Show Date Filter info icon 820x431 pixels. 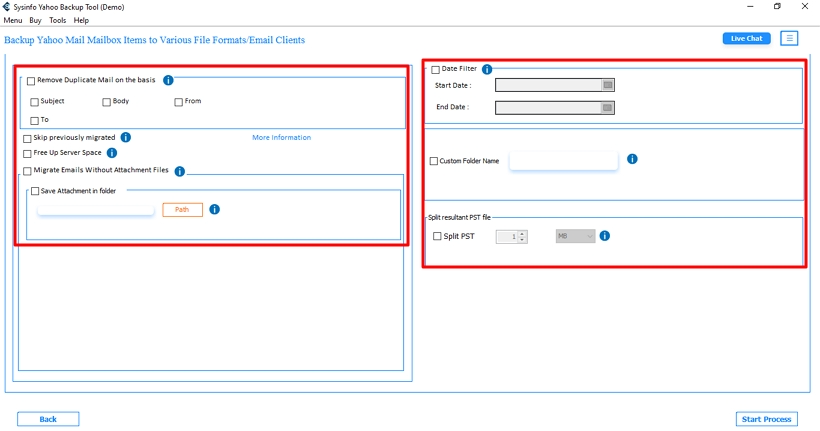pos(487,69)
